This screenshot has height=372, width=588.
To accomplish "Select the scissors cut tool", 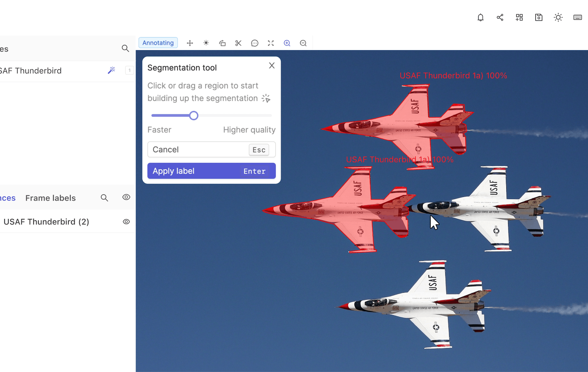I will pos(238,43).
